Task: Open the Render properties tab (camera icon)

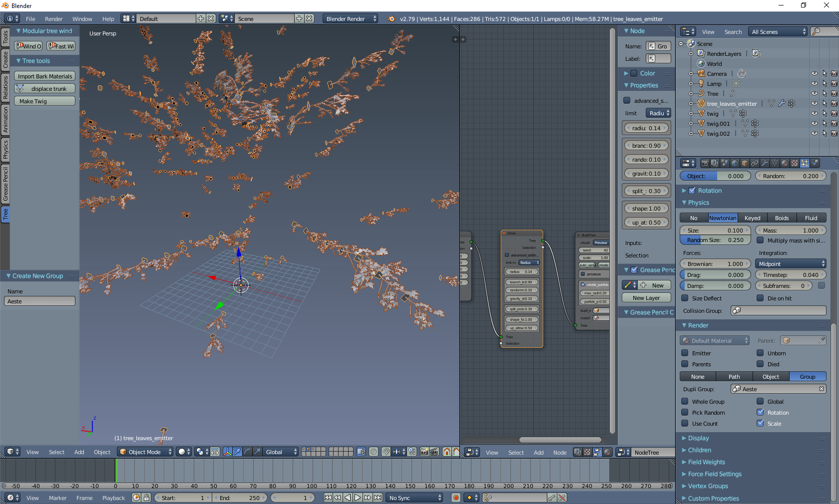Action: 705,163
